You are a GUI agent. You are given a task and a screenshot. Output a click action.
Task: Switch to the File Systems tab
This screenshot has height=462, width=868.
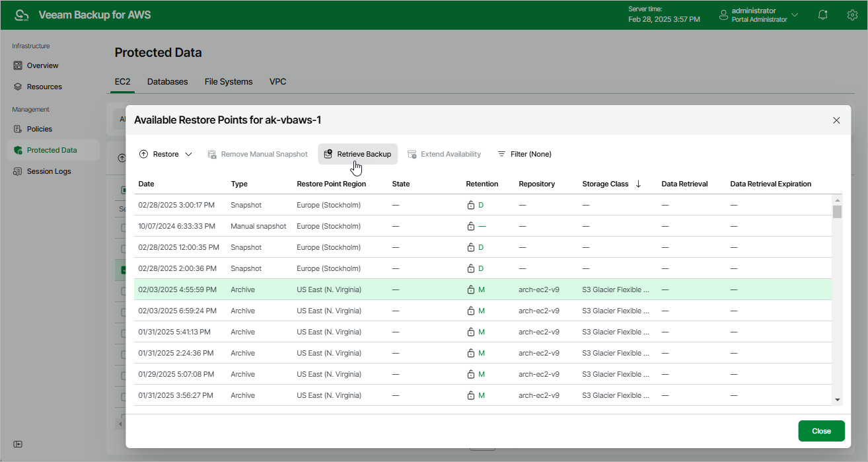(x=229, y=82)
